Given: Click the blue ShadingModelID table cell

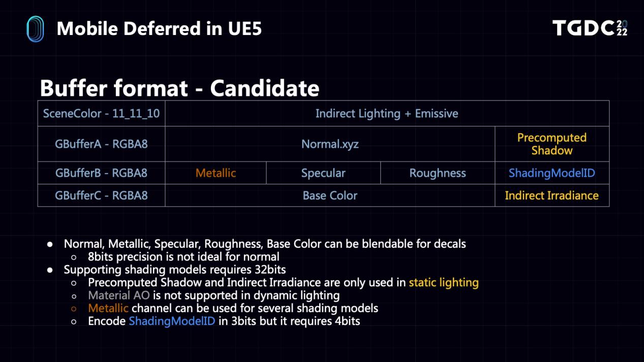Looking at the screenshot, I should click(x=552, y=173).
